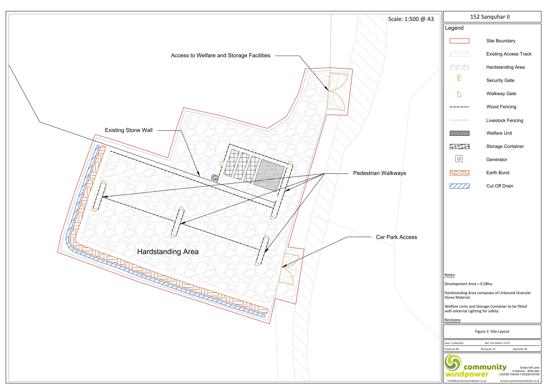This screenshot has width=555, height=392.
Task: Open the www.communitywindpower.co.uk website link
Action: point(519,381)
